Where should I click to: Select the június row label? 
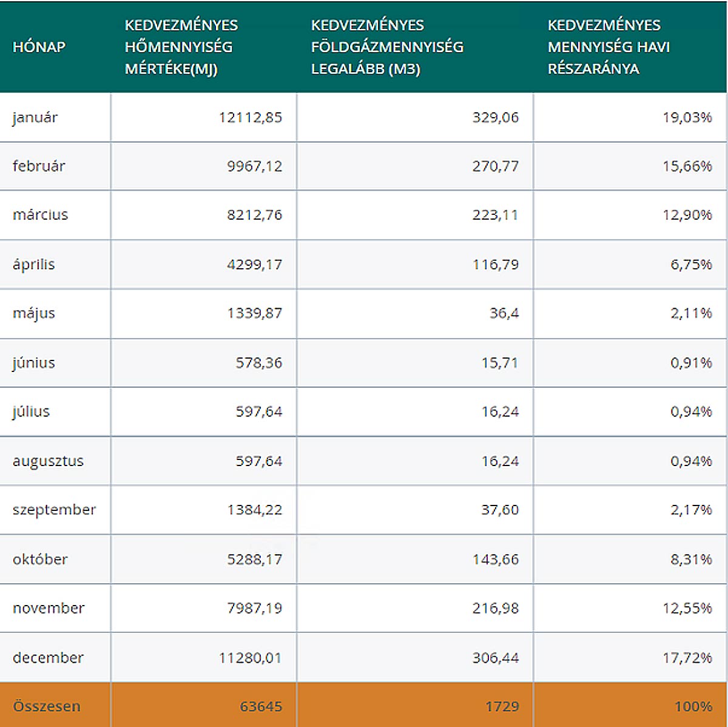pos(34,363)
